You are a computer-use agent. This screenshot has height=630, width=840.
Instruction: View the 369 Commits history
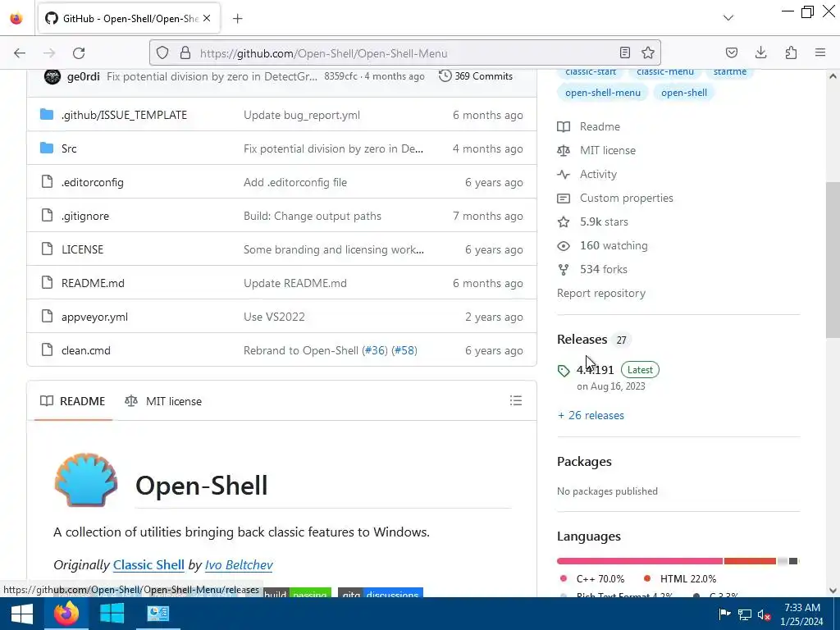(476, 76)
